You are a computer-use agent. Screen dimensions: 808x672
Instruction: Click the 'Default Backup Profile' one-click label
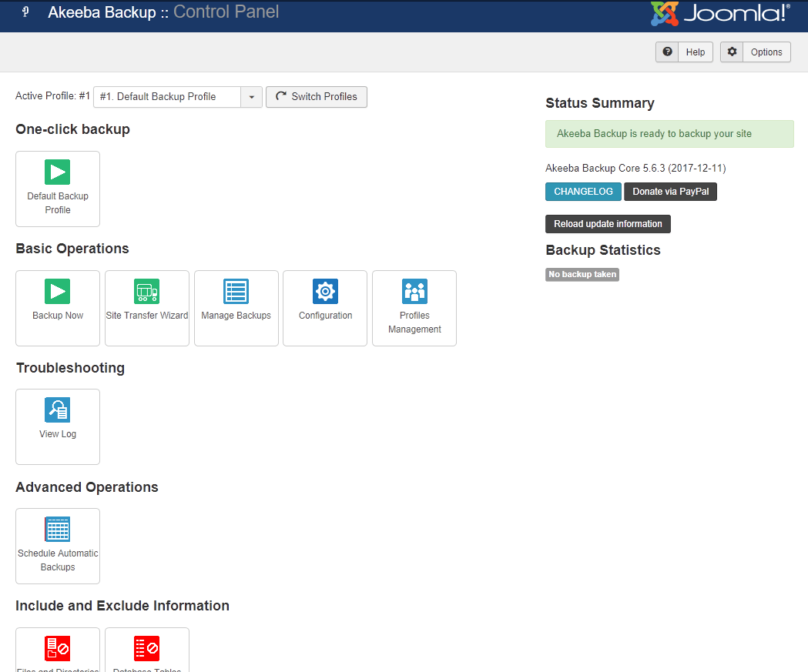tap(58, 203)
